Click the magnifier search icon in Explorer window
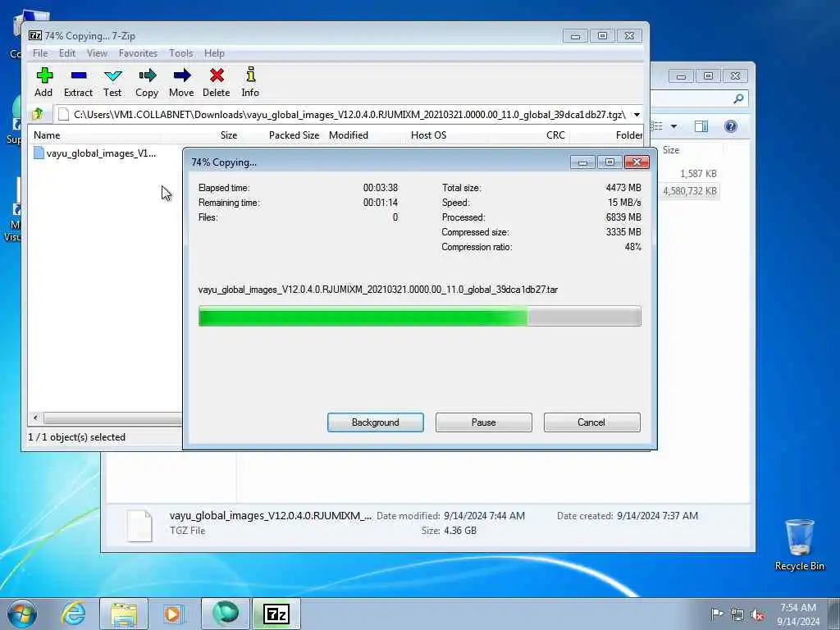Image resolution: width=840 pixels, height=630 pixels. [x=738, y=98]
